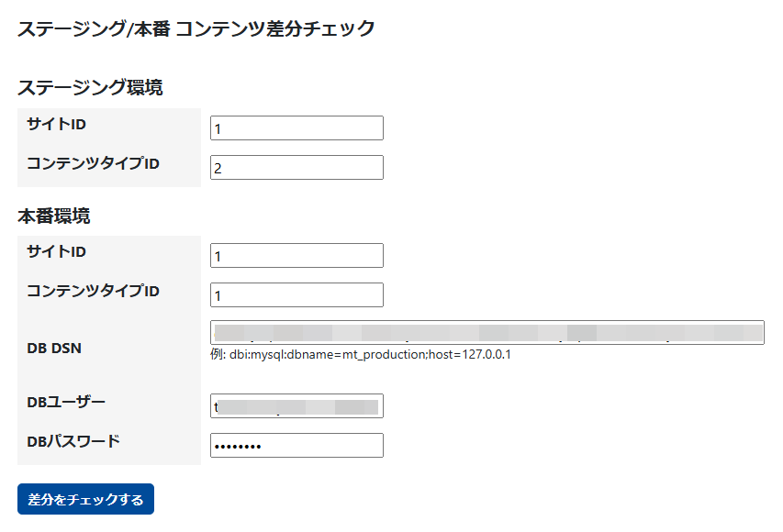Click into the DBユーザー input field
Viewport: 783px width, 532px height.
coord(296,406)
